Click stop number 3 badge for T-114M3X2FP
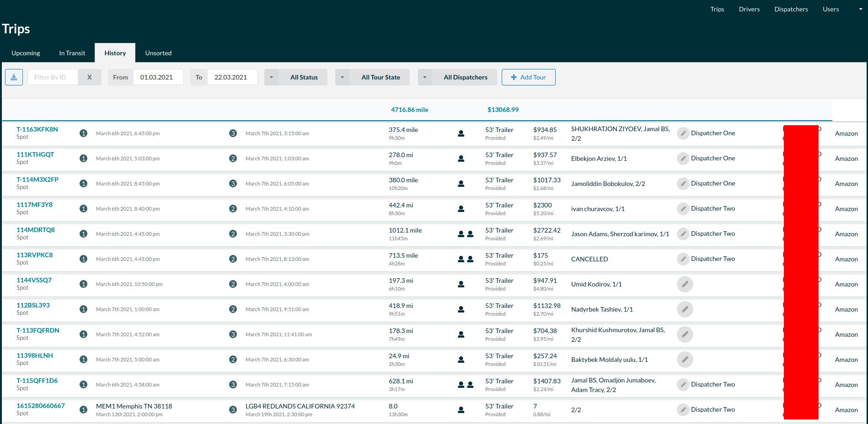The height and width of the screenshot is (424, 868). click(x=233, y=184)
